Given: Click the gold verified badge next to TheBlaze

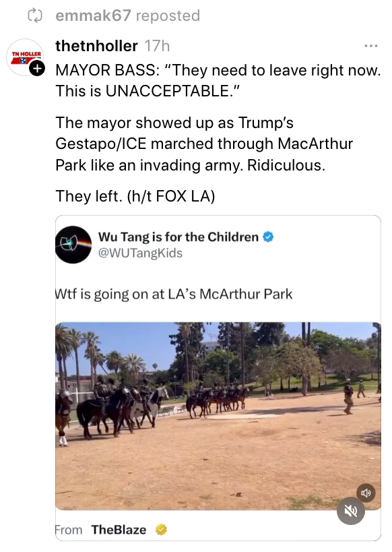Looking at the screenshot, I should pyautogui.click(x=161, y=530).
